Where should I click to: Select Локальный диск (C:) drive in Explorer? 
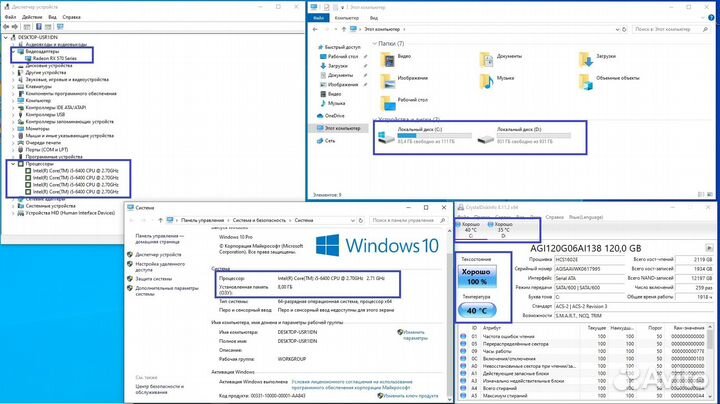coord(425,135)
